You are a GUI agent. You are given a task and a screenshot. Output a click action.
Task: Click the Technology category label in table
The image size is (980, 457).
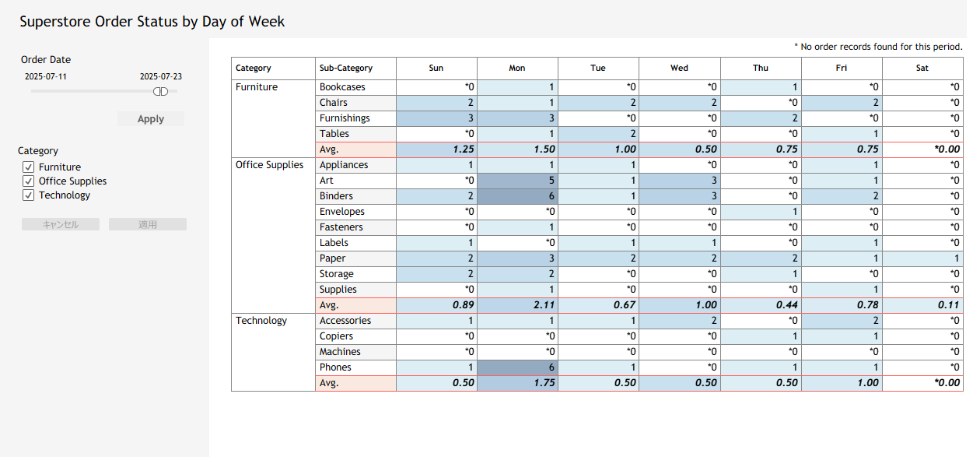(x=261, y=321)
